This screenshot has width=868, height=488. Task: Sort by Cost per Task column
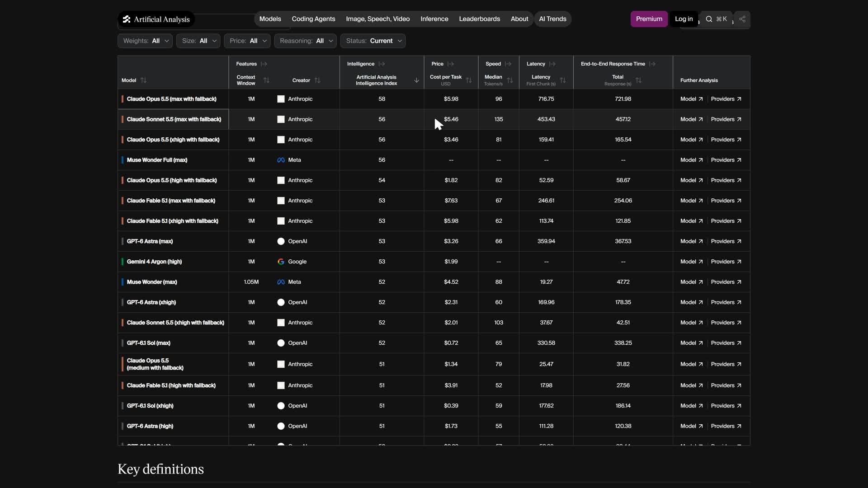tap(469, 80)
